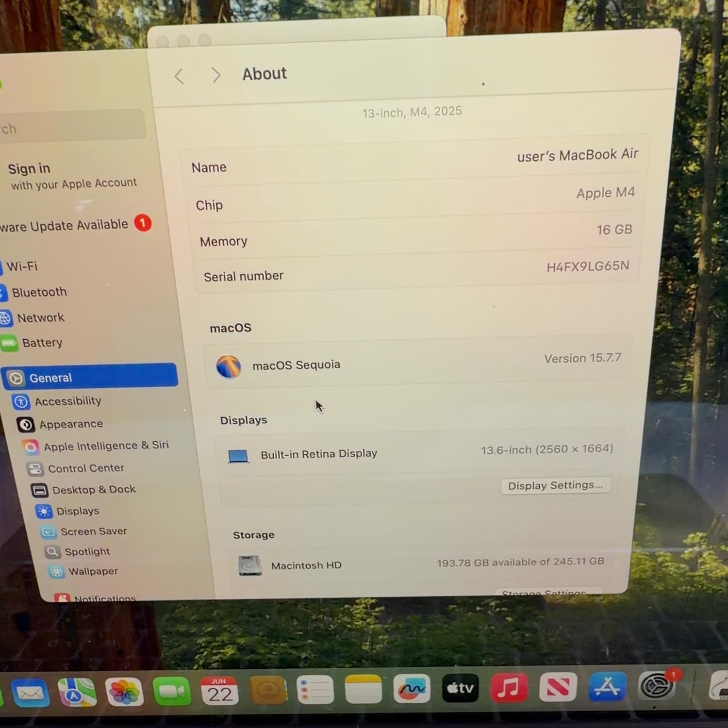Select General in the sidebar
Screen dimensions: 728x728
pyautogui.click(x=90, y=377)
